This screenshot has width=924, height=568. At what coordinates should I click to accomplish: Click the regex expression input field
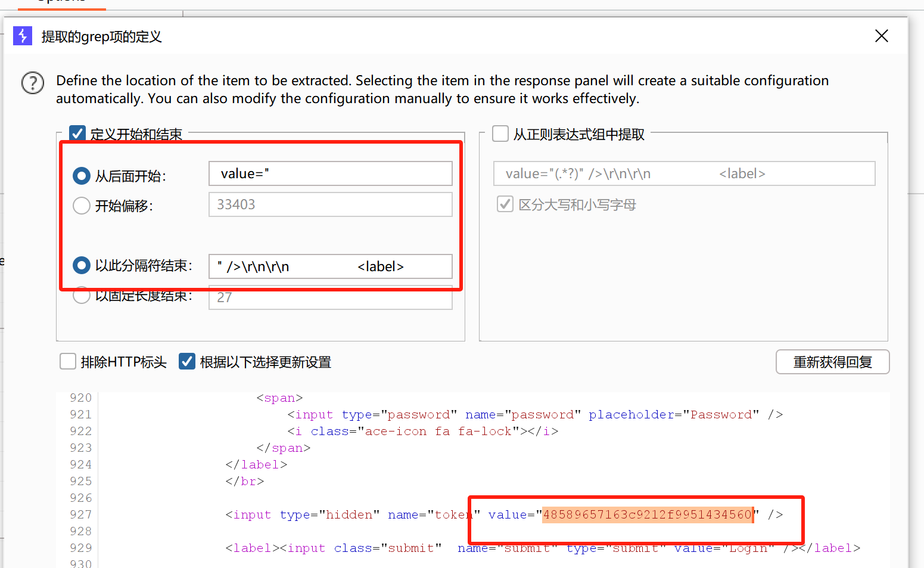[684, 173]
